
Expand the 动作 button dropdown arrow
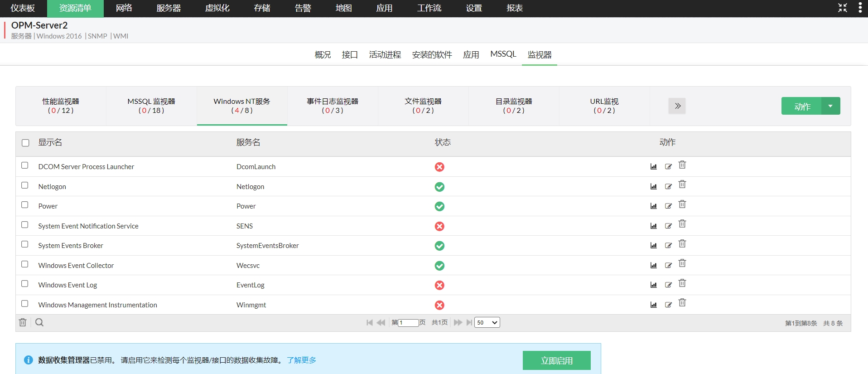click(x=830, y=106)
